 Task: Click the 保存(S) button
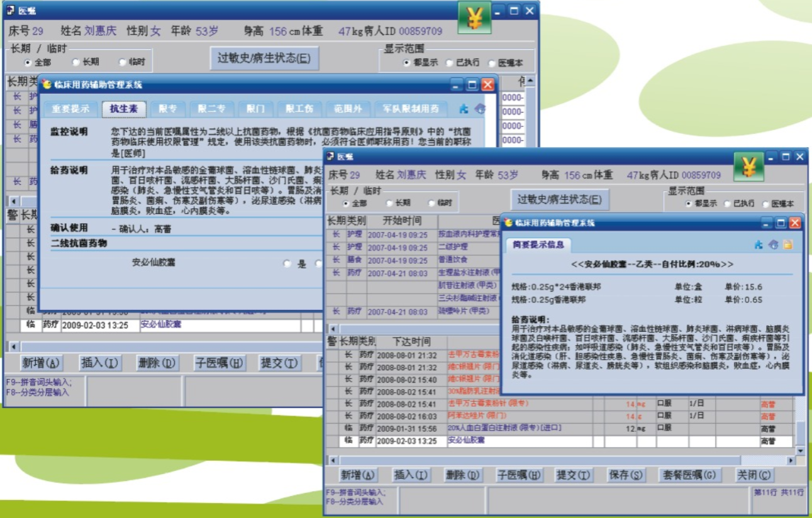pos(626,475)
